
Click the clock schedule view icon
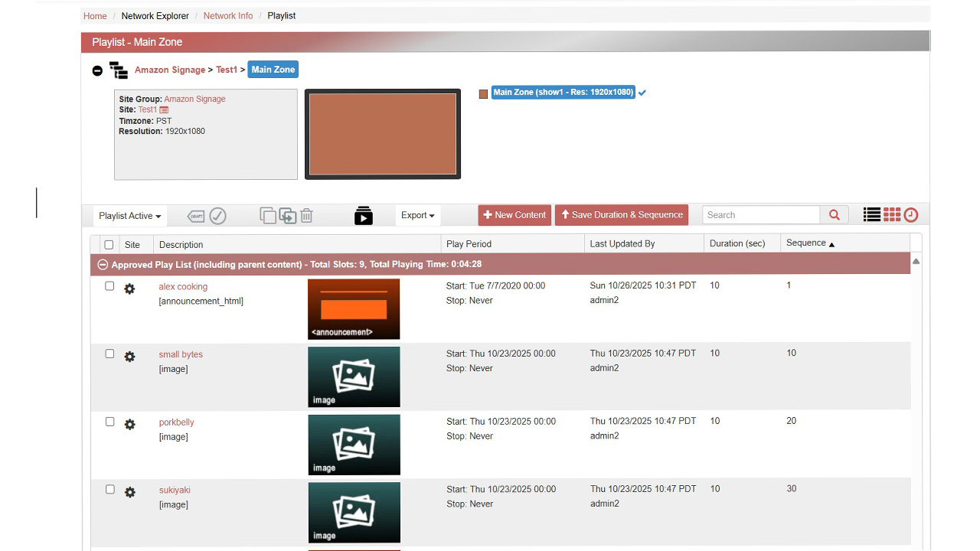(x=911, y=215)
